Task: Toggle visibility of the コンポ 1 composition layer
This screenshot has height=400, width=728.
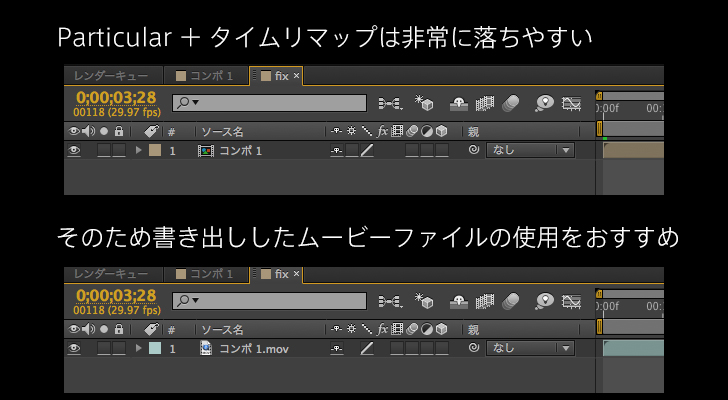Action: tap(73, 150)
